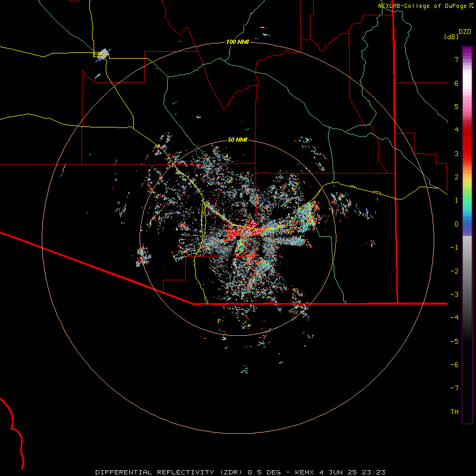476x476 pixels.
Task: Click the 3 value on color scale
Action: [456, 153]
